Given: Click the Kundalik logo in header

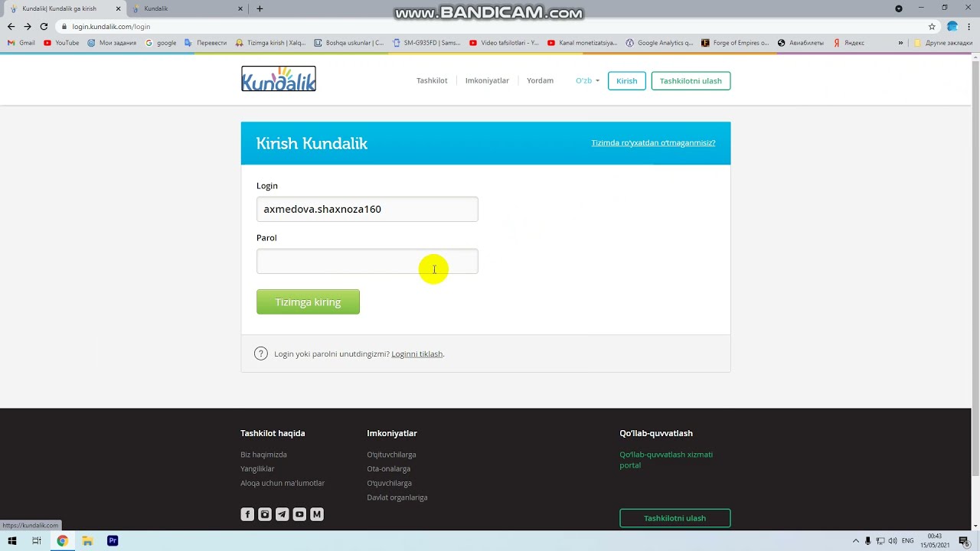Looking at the screenshot, I should pos(279,79).
